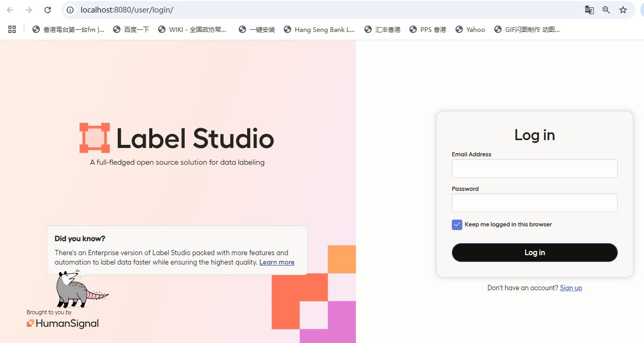Image resolution: width=644 pixels, height=343 pixels.
Task: Click the "Brought to you by" text
Action: pyautogui.click(x=49, y=312)
